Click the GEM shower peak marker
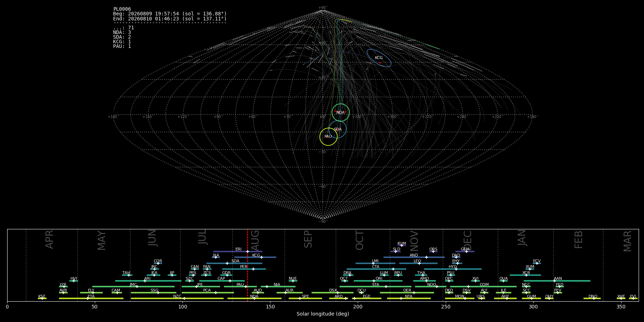This screenshot has width=644, height=322. [467, 252]
